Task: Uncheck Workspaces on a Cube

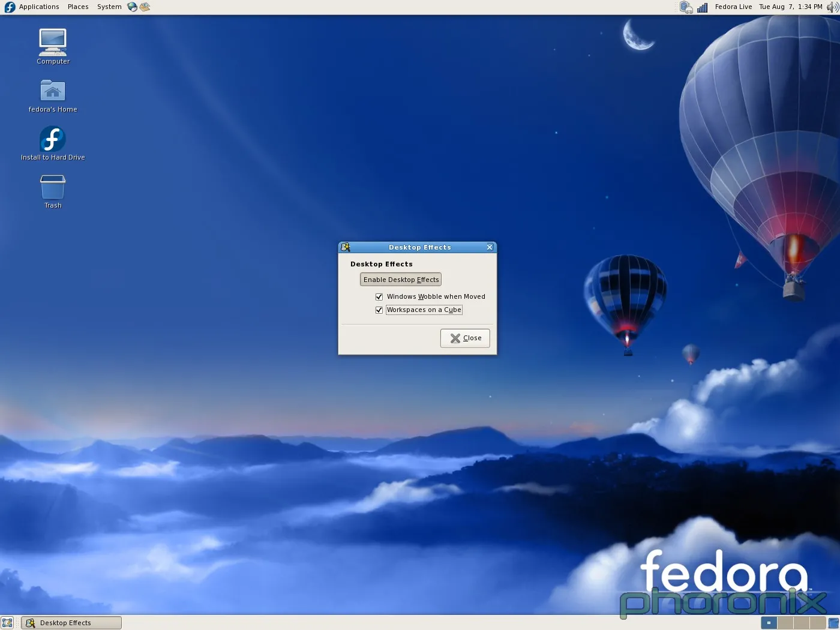Action: coord(379,310)
